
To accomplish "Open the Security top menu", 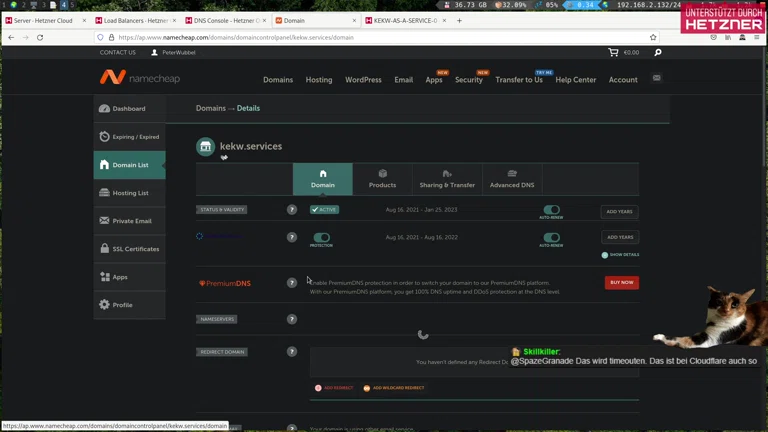I will (x=469, y=80).
